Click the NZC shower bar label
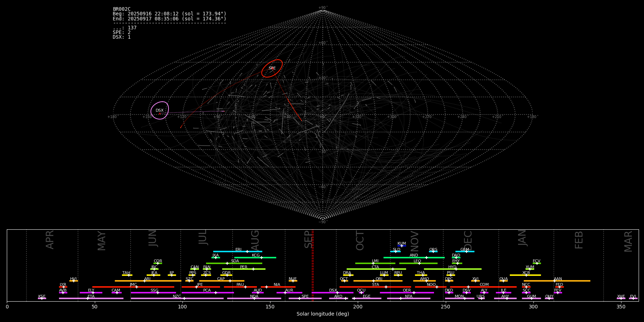Screen dimensions: 644x322 177,297
